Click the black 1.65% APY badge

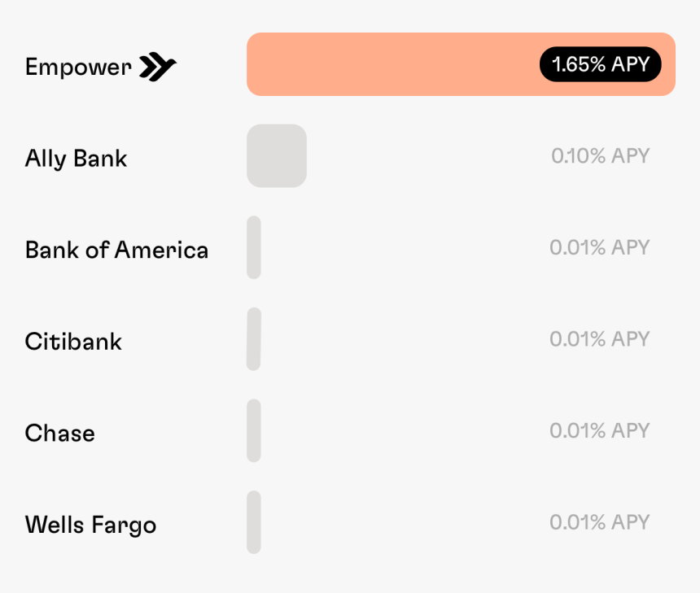tap(600, 64)
